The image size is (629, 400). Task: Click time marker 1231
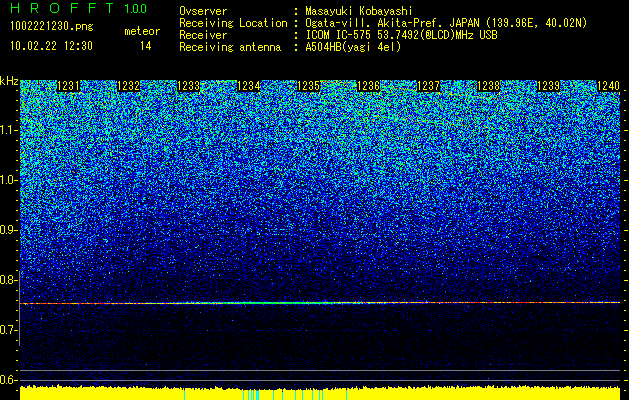click(x=68, y=86)
